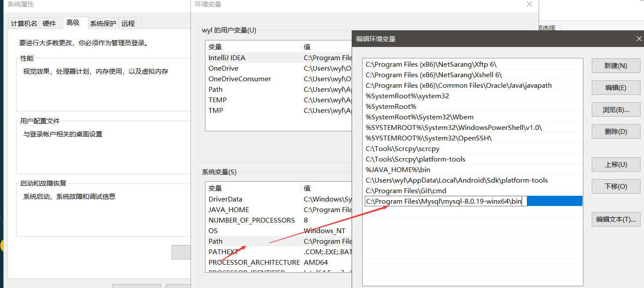644x288 pixels.
Task: Select the PATHEXT system variable
Action: point(279,252)
